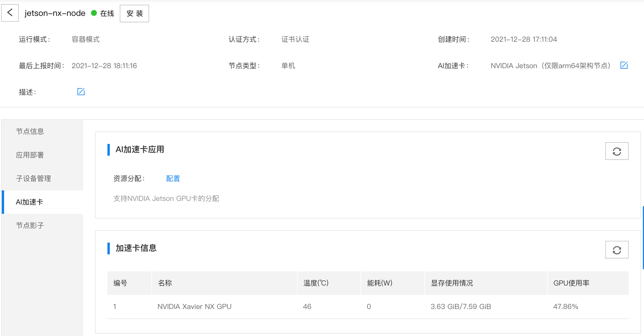Screen dimensions: 644x336
Task: Go back using the left arrow button
Action: tap(10, 13)
